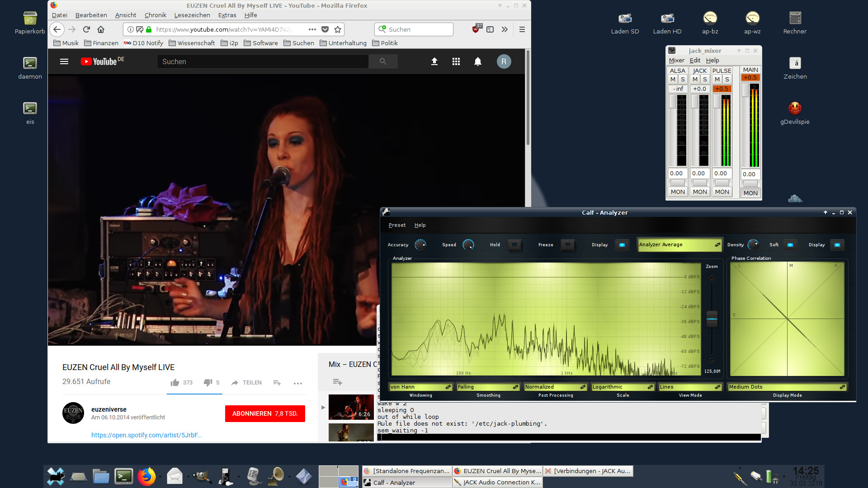Click the TEILEN share button
868x488 pixels.
pos(246,383)
